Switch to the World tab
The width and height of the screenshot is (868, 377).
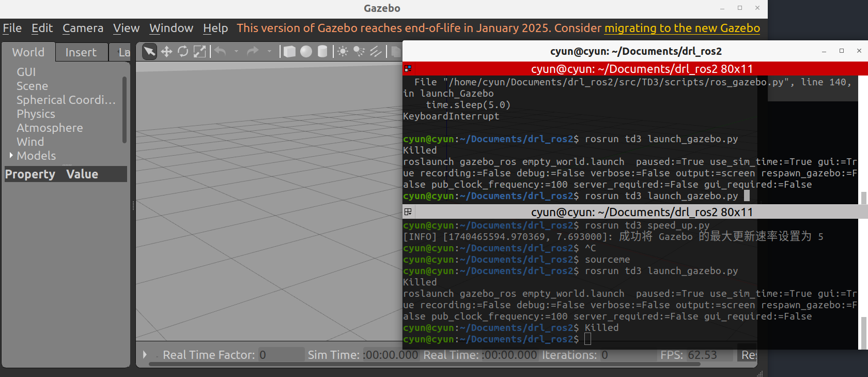pos(28,52)
